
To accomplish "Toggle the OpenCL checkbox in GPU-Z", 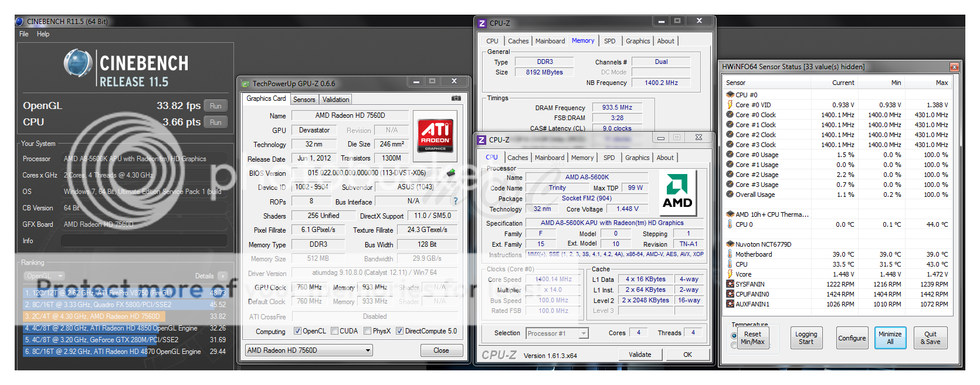I will [297, 331].
